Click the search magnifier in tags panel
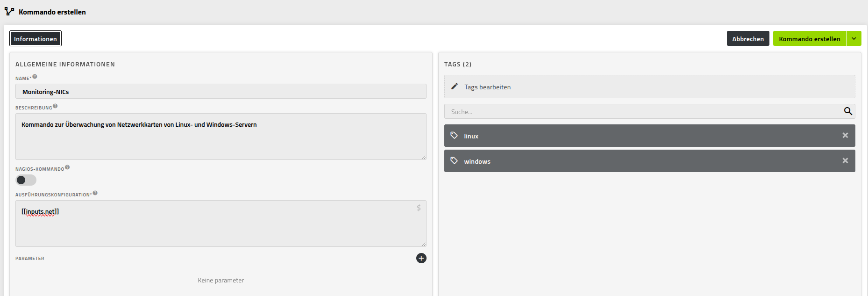This screenshot has width=868, height=296. (x=848, y=111)
